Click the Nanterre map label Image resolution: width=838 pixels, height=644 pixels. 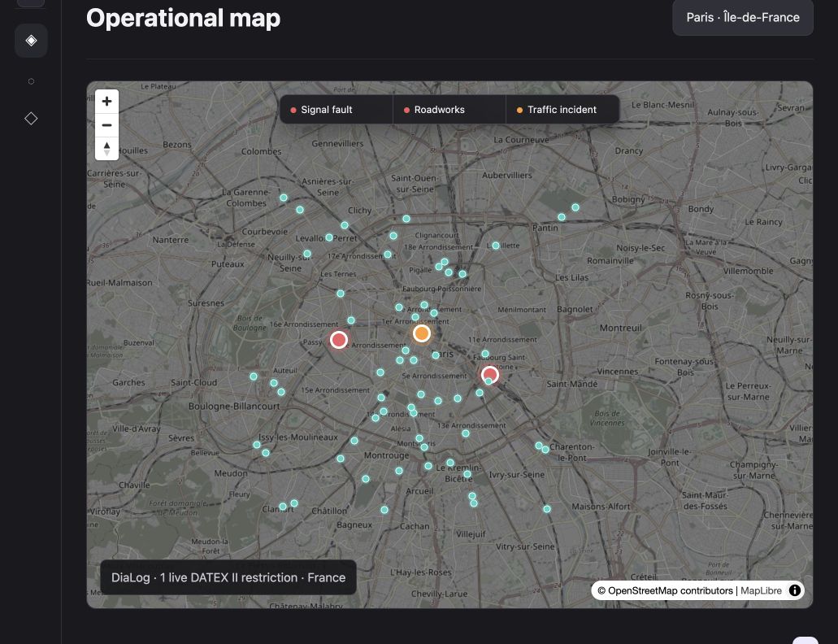(171, 240)
